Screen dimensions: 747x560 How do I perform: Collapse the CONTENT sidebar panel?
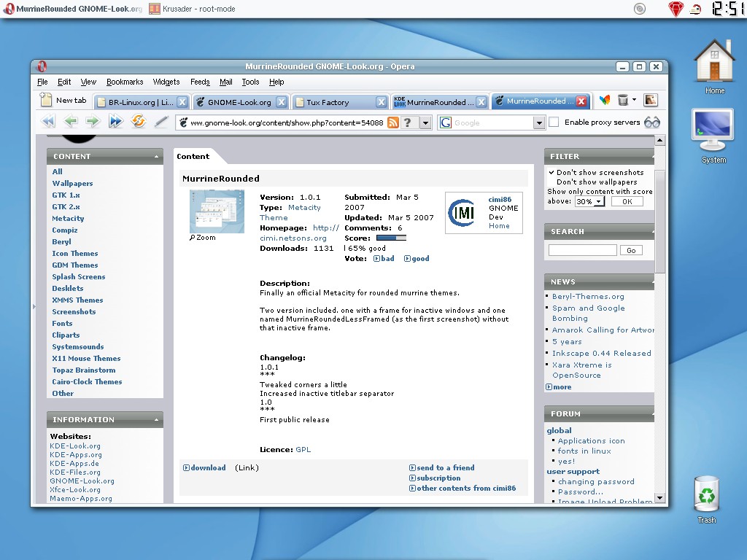(156, 157)
